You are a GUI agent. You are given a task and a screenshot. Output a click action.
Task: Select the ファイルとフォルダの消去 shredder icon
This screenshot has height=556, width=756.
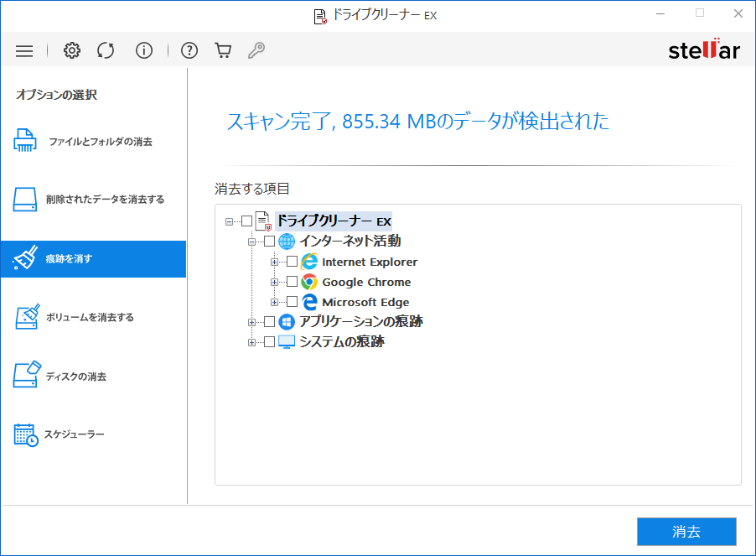pyautogui.click(x=26, y=141)
